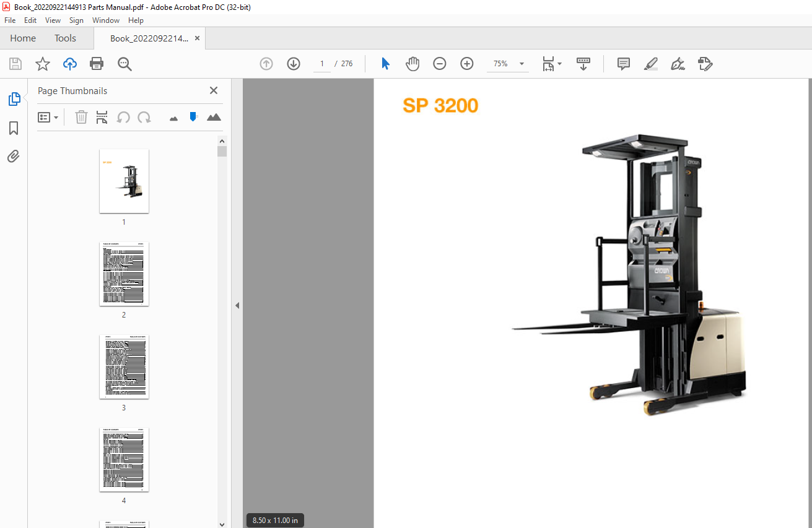Zoom in with plus button
The height and width of the screenshot is (528, 812).
[467, 64]
